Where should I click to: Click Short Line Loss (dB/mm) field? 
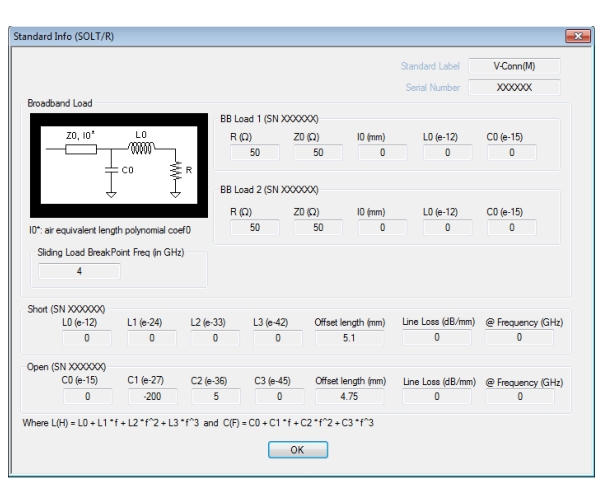pos(437,337)
